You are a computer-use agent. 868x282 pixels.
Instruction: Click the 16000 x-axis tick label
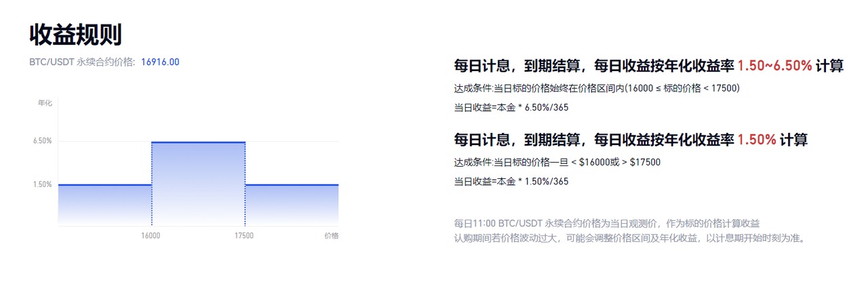151,236
